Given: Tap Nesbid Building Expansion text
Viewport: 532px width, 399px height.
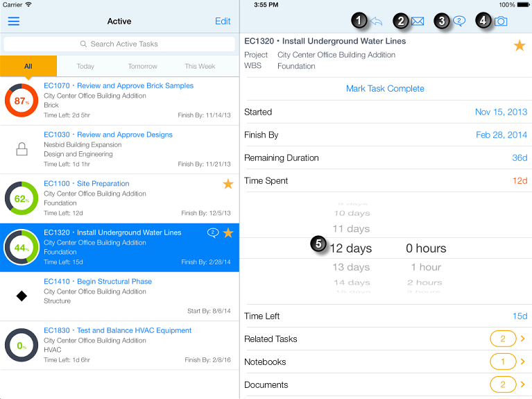Looking at the screenshot, I should click(83, 144).
